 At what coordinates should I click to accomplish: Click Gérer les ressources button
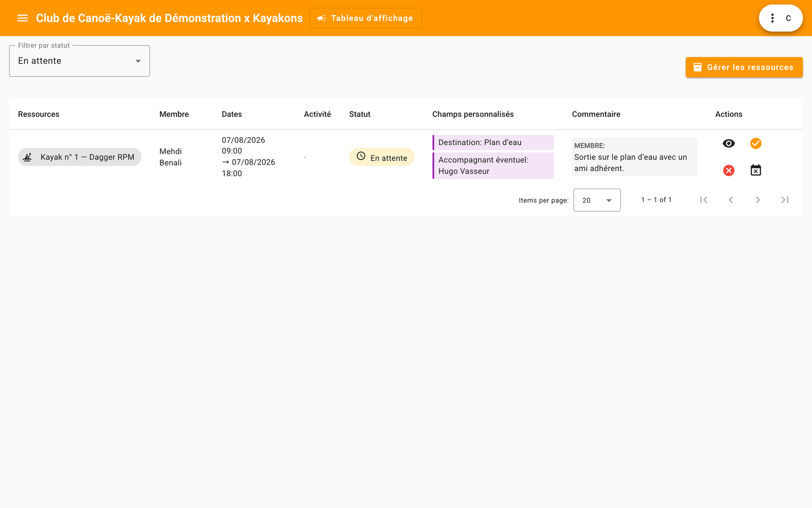(x=744, y=67)
